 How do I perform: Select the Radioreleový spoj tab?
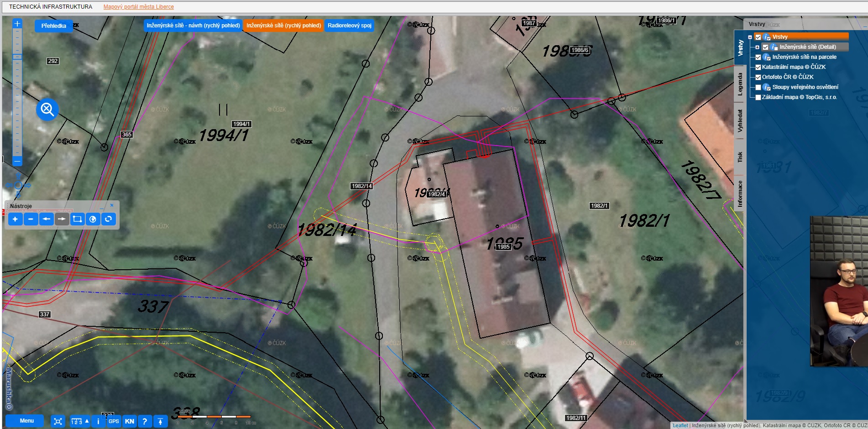[x=350, y=26]
